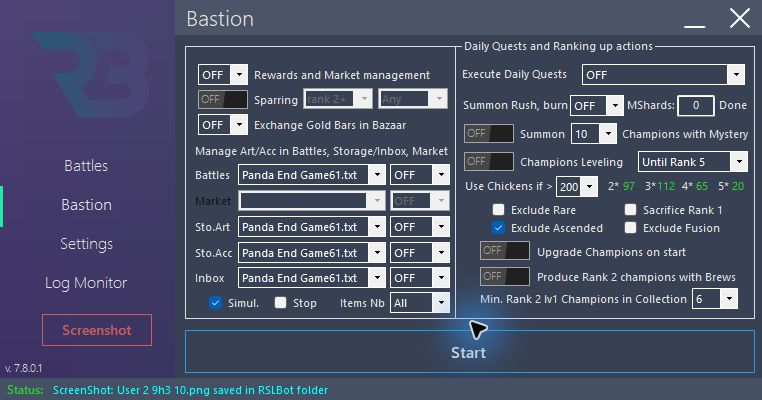Click the Champions with Mystery label
The image size is (762, 400).
685,134
